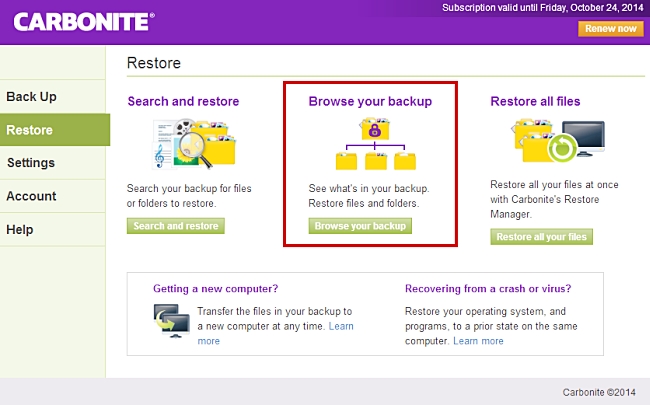Open Learn more about crash recovery
Screen dimensions: 650x405
(478, 341)
